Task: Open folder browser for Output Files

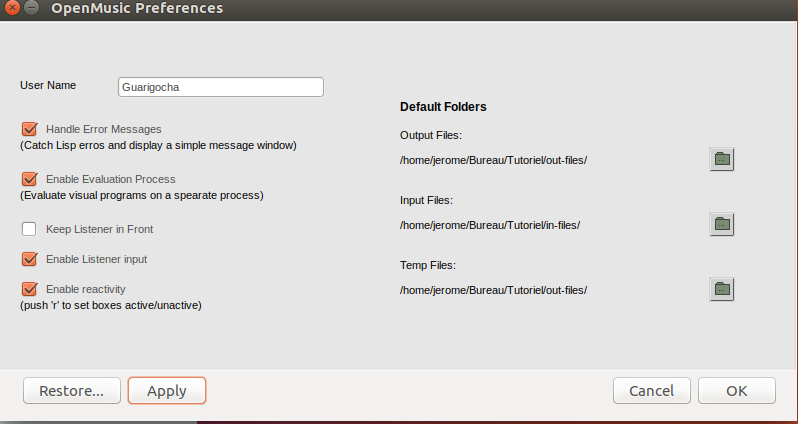Action: 722,159
